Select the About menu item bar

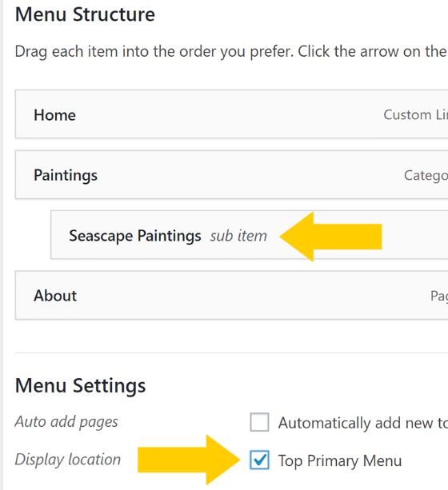[x=231, y=295]
